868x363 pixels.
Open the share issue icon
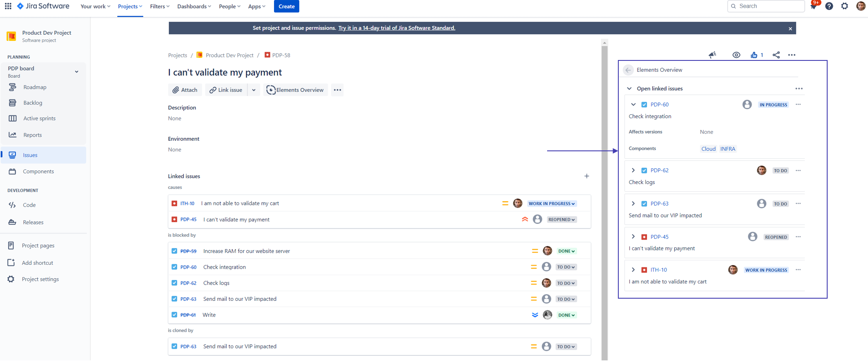point(776,55)
